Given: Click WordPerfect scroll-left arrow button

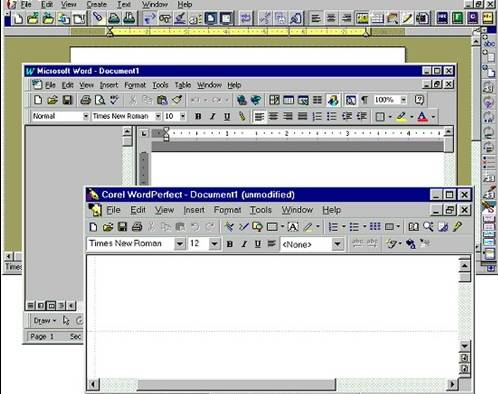Looking at the screenshot, I should tap(93, 385).
